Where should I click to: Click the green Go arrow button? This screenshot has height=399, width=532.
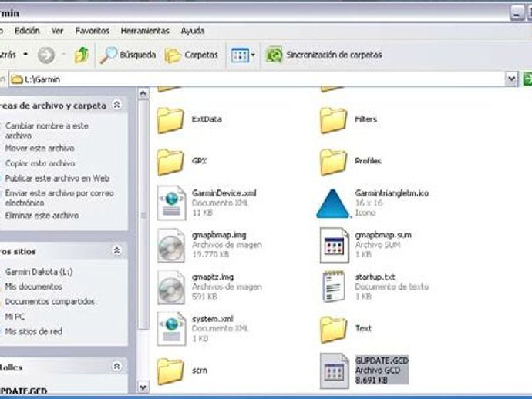[x=527, y=79]
